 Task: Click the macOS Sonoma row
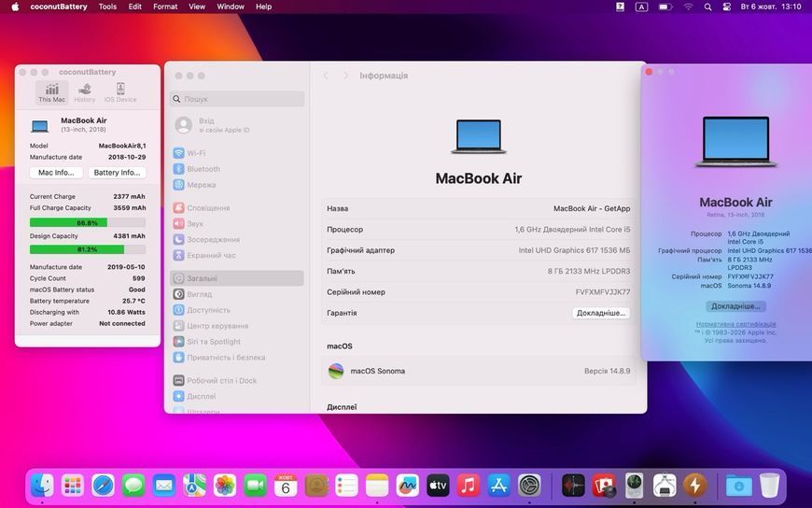pyautogui.click(x=479, y=371)
